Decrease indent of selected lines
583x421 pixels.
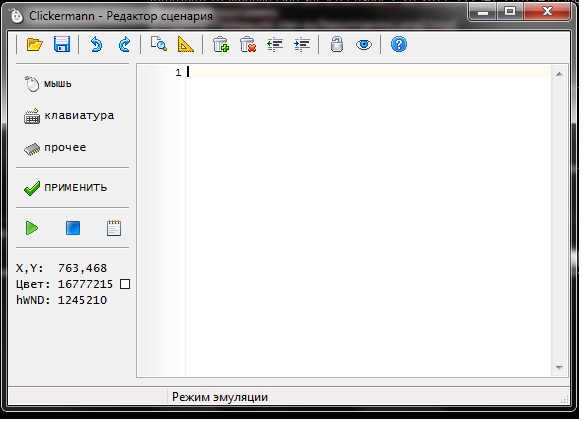pyautogui.click(x=275, y=45)
